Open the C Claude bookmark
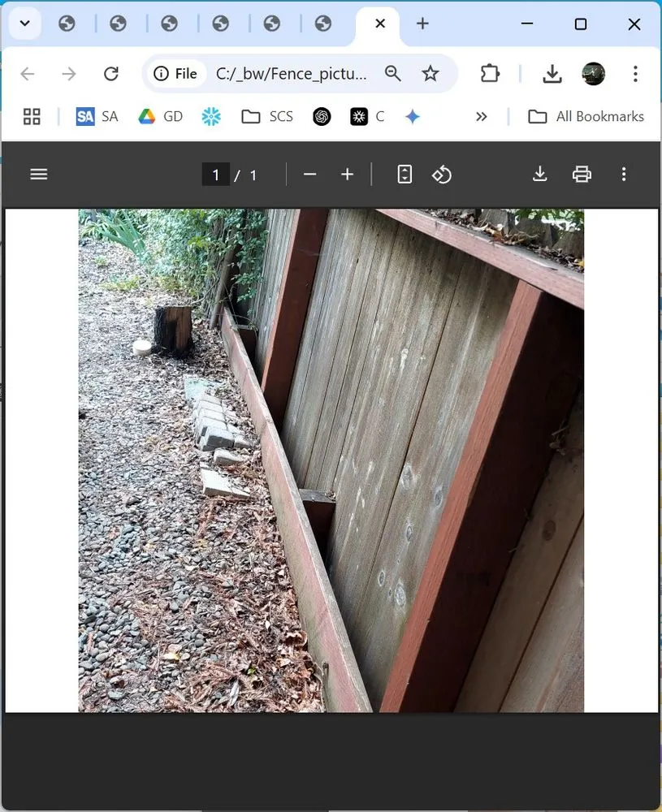 (x=367, y=116)
